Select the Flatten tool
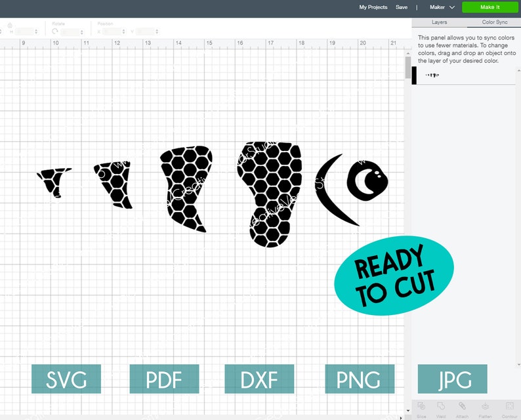This screenshot has width=521, height=420. tap(485, 409)
